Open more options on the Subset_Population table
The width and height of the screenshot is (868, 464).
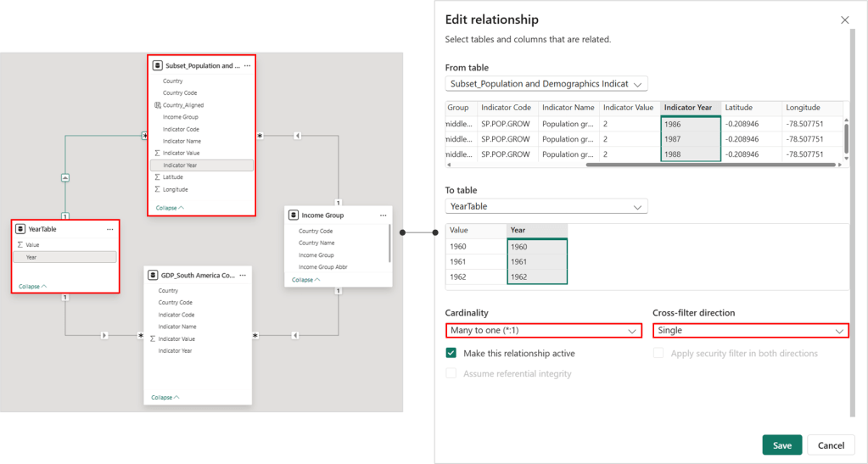pyautogui.click(x=246, y=65)
